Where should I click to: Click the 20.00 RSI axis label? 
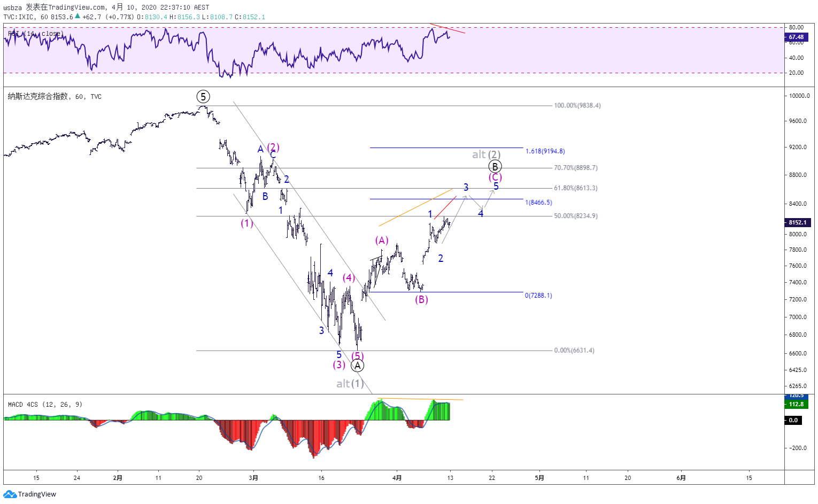point(797,73)
